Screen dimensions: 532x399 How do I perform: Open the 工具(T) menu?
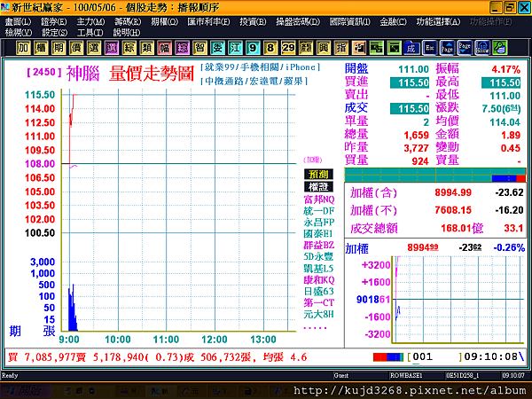90,33
